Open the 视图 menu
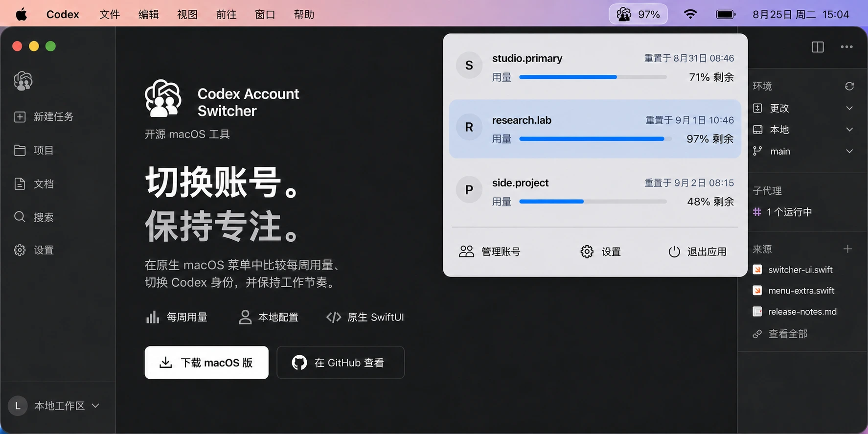This screenshot has width=868, height=434. [187, 15]
